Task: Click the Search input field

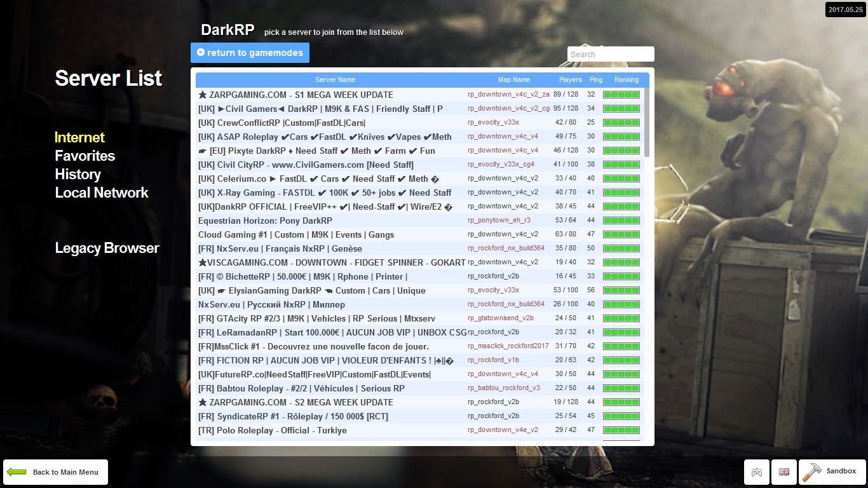Action: pos(611,54)
